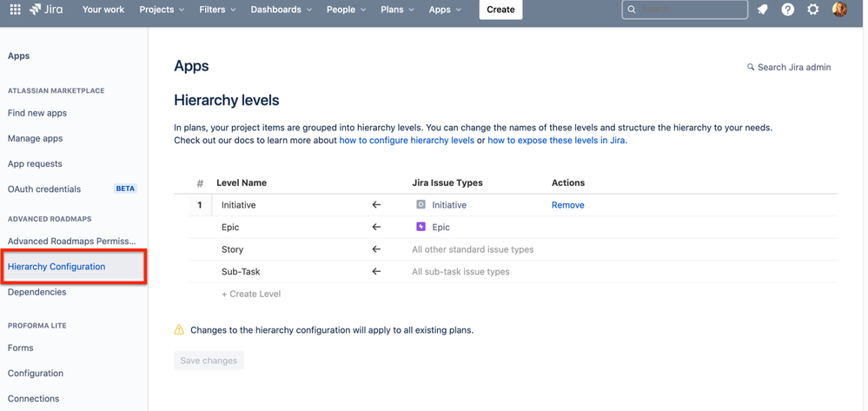Expand the Filters dropdown
Image resolution: width=868 pixels, height=411 pixels.
click(217, 10)
